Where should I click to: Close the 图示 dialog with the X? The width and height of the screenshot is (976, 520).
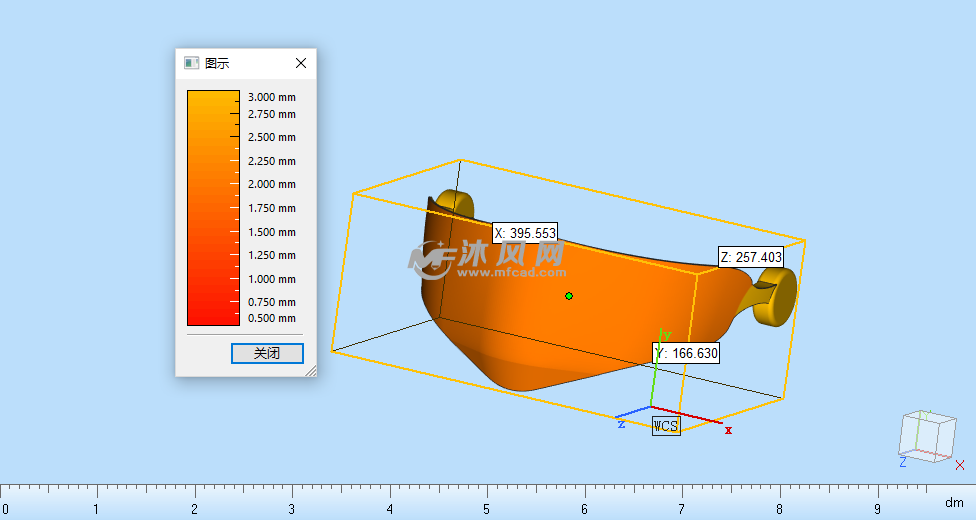point(301,63)
